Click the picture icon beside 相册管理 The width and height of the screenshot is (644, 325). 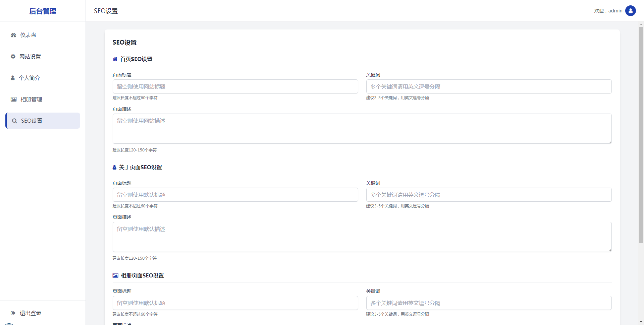pyautogui.click(x=13, y=100)
